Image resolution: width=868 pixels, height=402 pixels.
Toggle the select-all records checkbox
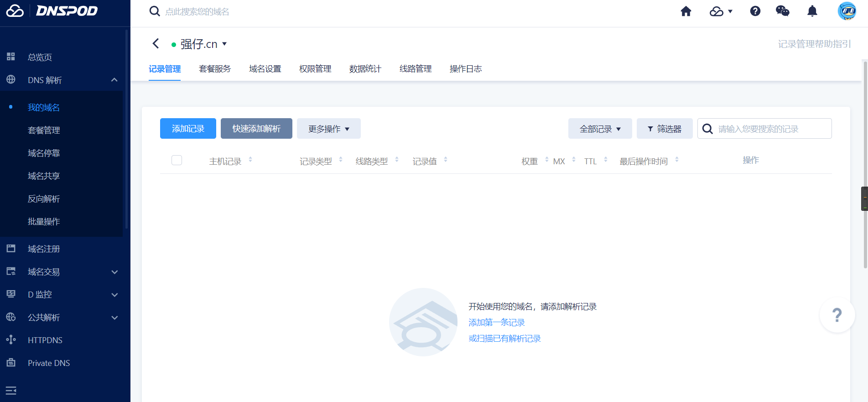177,160
